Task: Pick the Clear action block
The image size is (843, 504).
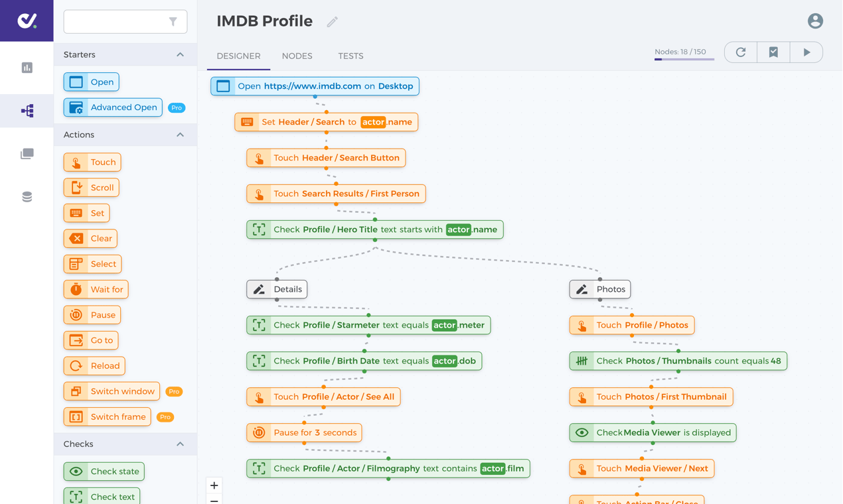Action: tap(90, 239)
